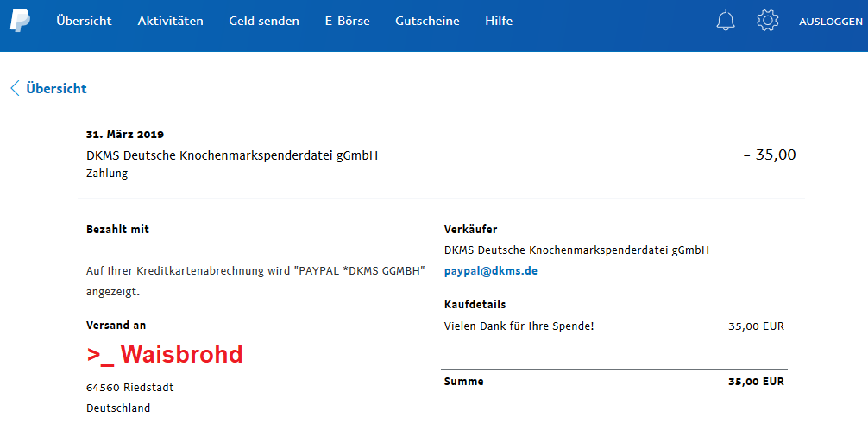The width and height of the screenshot is (868, 430).
Task: Click the Kreditkartenabrechnung note text
Action: click(255, 281)
